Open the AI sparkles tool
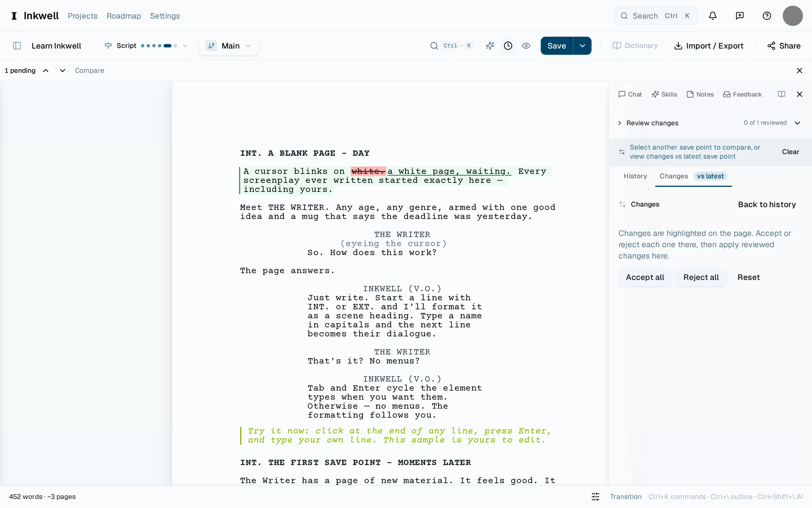Image resolution: width=812 pixels, height=508 pixels. coord(490,46)
